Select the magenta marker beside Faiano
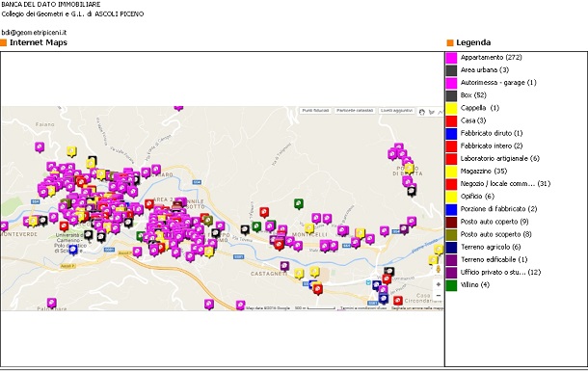The width and height of the screenshot is (588, 372). (x=40, y=146)
